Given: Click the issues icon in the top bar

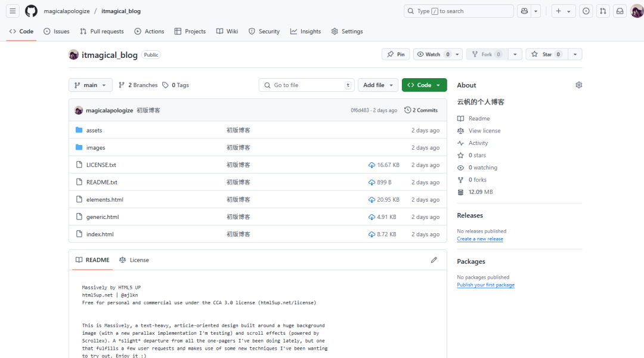Looking at the screenshot, I should pos(586,11).
